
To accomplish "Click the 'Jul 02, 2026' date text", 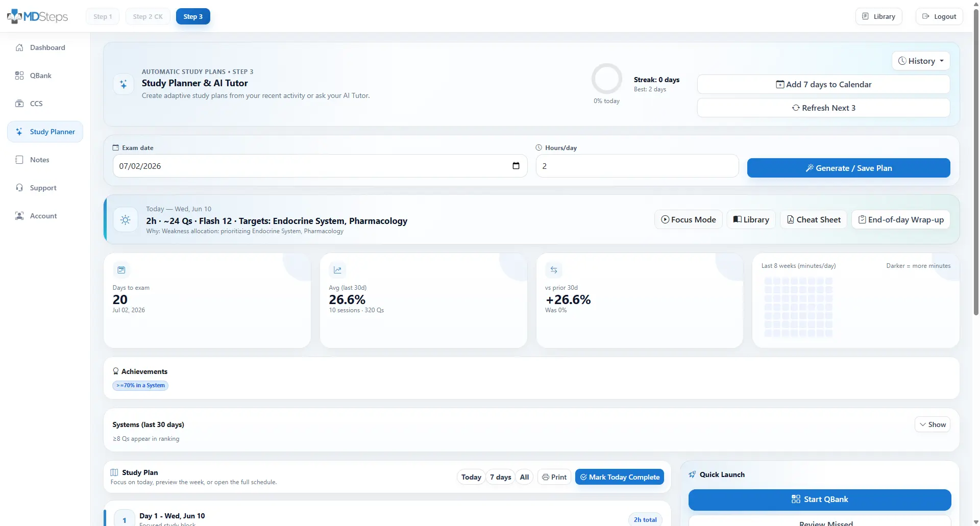I will pos(129,310).
